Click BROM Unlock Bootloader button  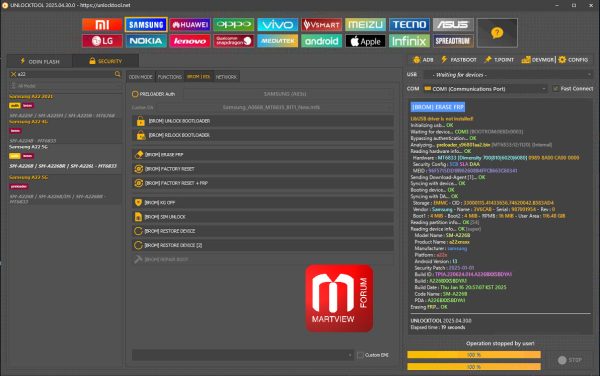[263, 121]
